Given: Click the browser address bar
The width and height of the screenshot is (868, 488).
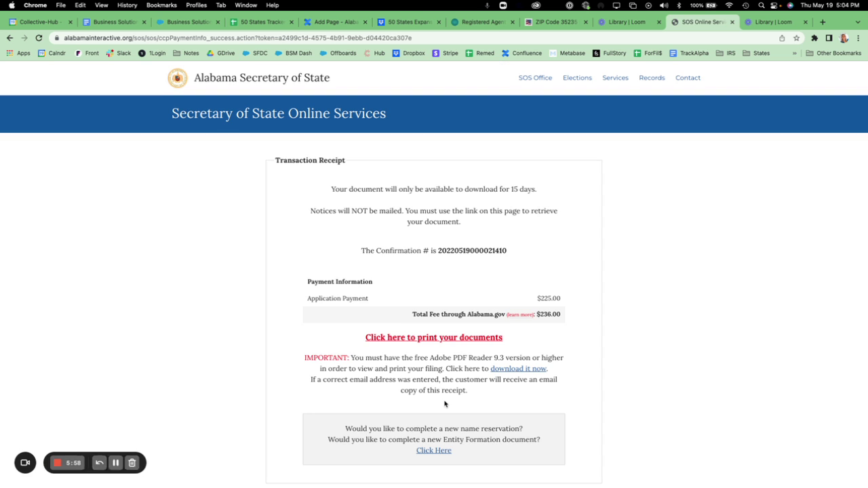Looking at the screenshot, I should 271,38.
